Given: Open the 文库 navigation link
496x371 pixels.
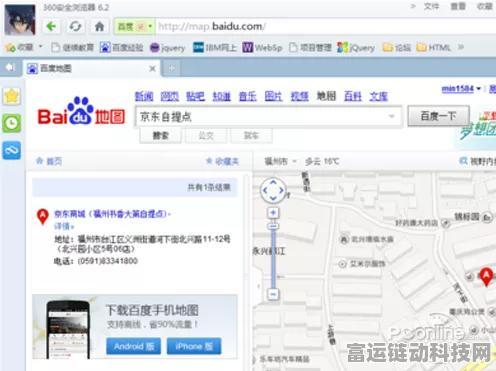Looking at the screenshot, I should tap(378, 96).
